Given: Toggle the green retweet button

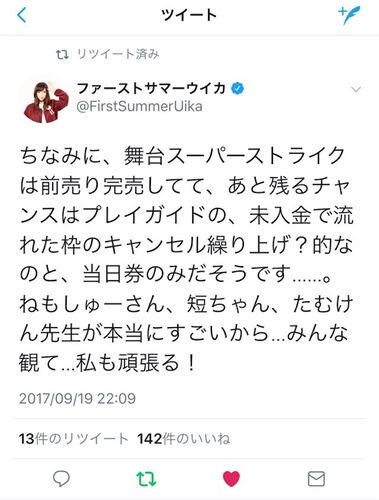Looking at the screenshot, I should [146, 479].
